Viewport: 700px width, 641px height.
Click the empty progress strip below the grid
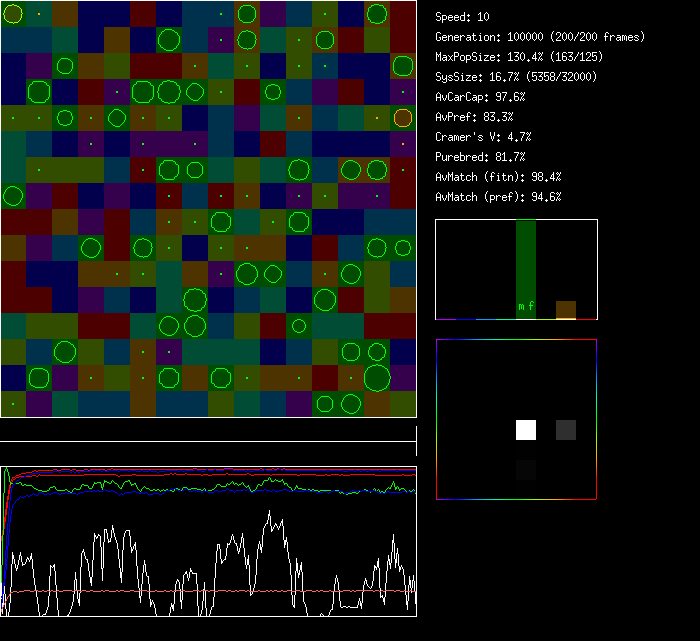click(208, 430)
